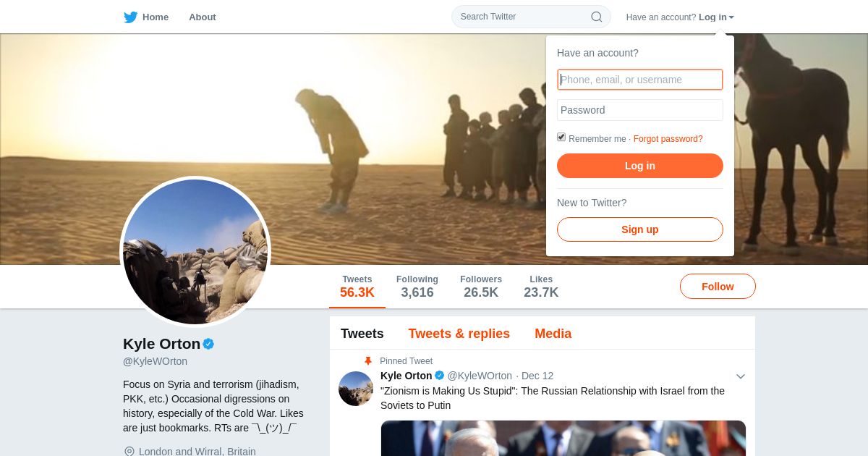Click the tweet author's small avatar

coord(356,389)
